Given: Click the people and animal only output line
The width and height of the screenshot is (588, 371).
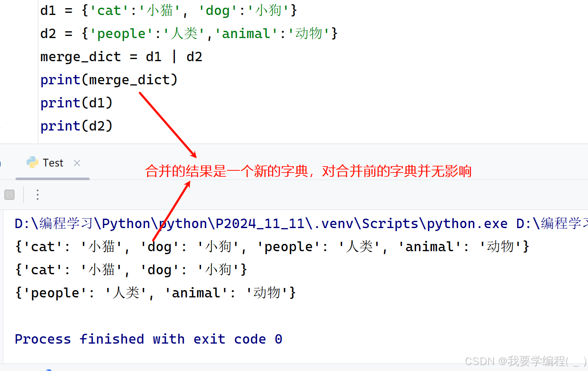Looking at the screenshot, I should pos(155,293).
